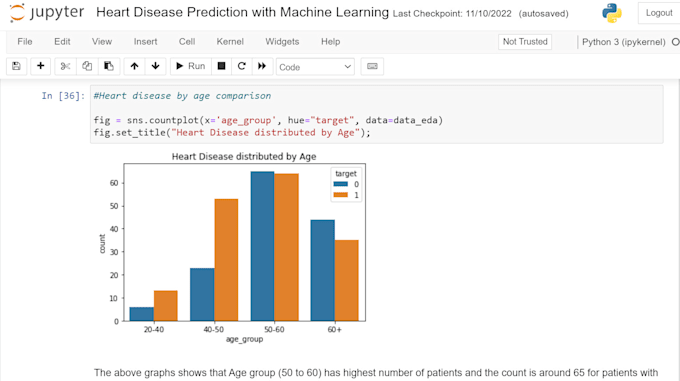Click the Python logo icon
The width and height of the screenshot is (680, 381).
coord(611,13)
